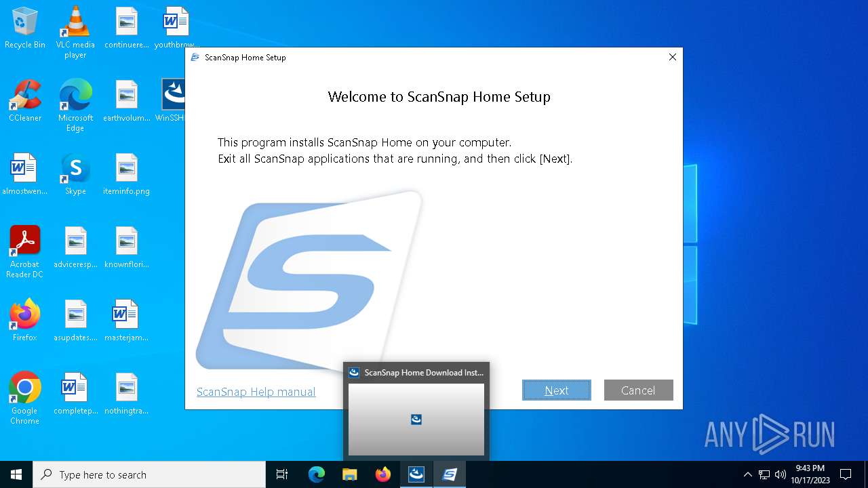
Task: Select the masterjam... Word document icon
Action: pos(126,321)
